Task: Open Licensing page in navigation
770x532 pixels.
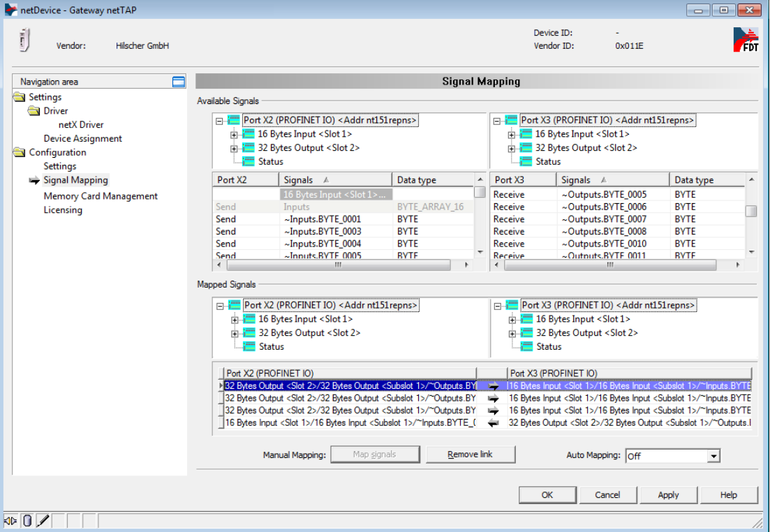Action: (63, 209)
